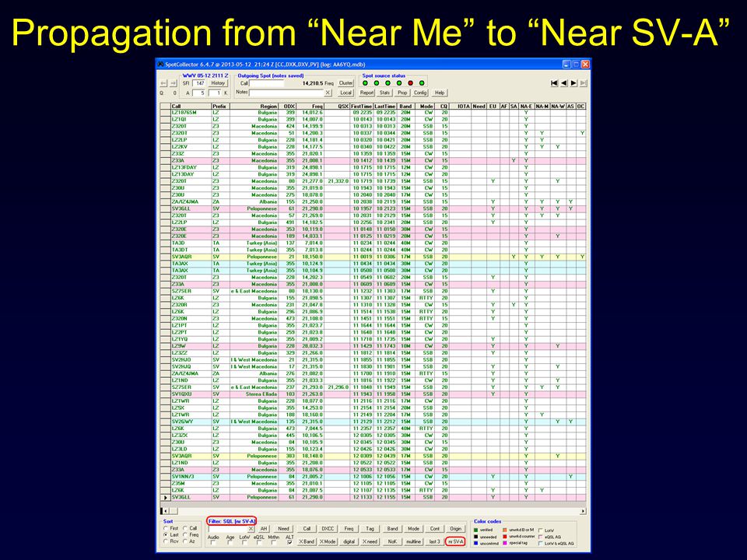Image resolution: width=747 pixels, height=560 pixels.
Task: Toggle the LotW filter checkbox
Action: tap(244, 542)
